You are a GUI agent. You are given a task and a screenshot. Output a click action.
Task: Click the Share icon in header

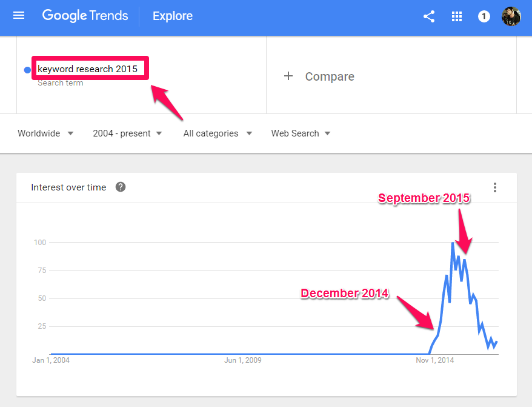[429, 16]
